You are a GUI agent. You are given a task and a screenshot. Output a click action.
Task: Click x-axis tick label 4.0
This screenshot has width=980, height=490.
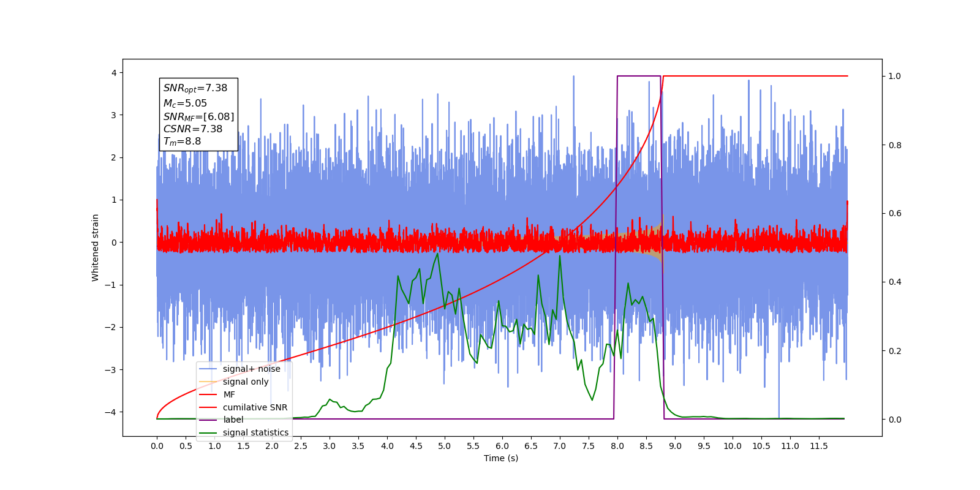click(387, 446)
